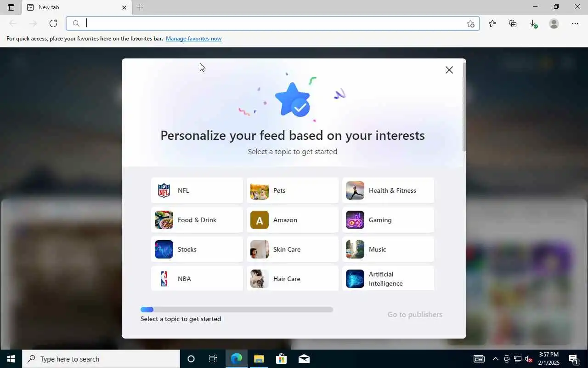Add this page to favorites star icon
The width and height of the screenshot is (588, 368).
click(470, 23)
